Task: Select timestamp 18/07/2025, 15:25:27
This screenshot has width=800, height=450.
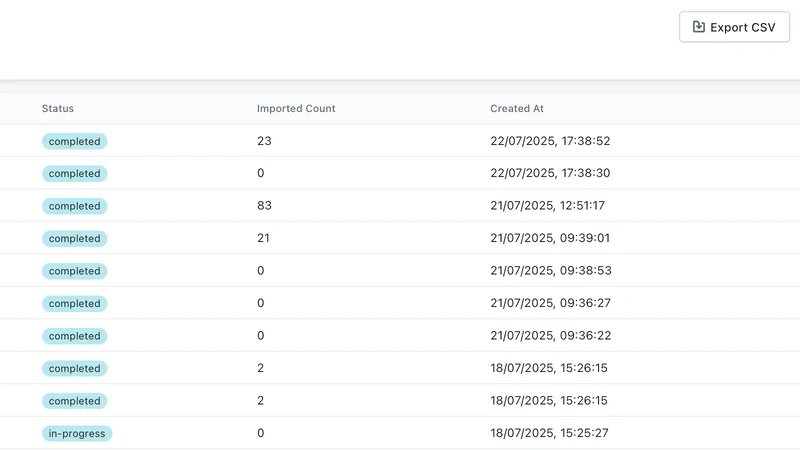Action: [549, 433]
